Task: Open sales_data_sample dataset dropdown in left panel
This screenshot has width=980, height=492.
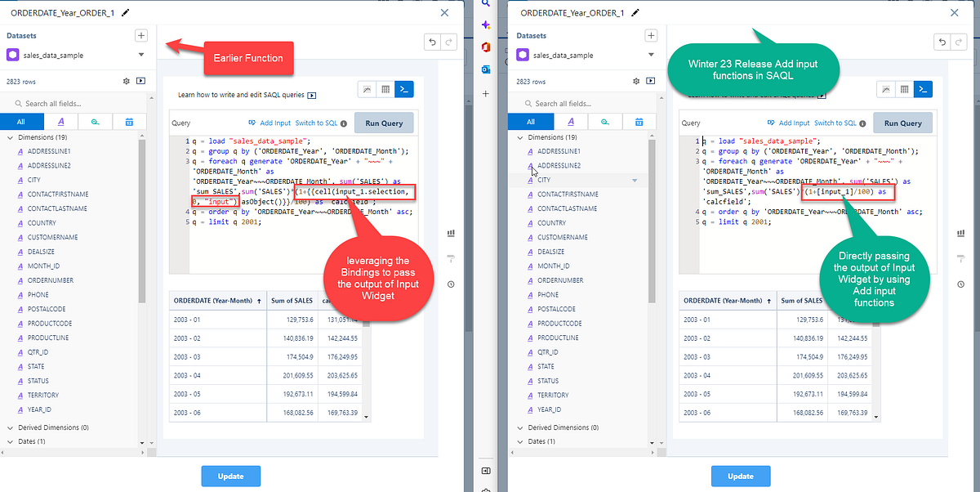Action: [x=141, y=56]
